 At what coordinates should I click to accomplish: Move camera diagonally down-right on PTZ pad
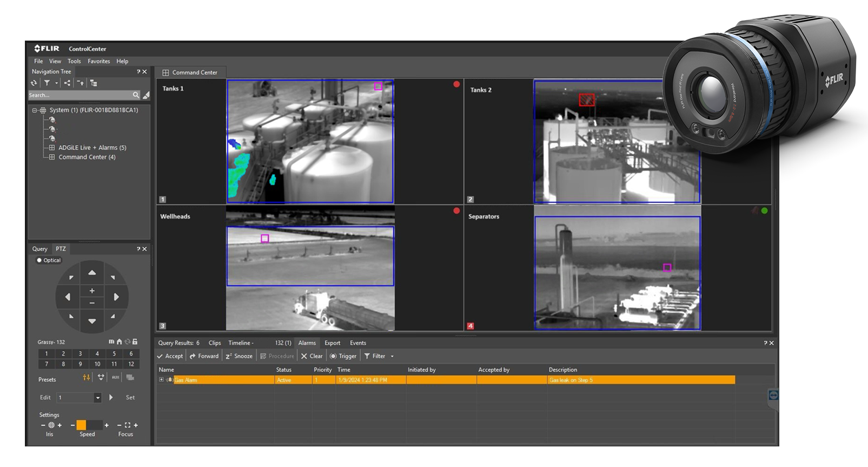pyautogui.click(x=112, y=317)
